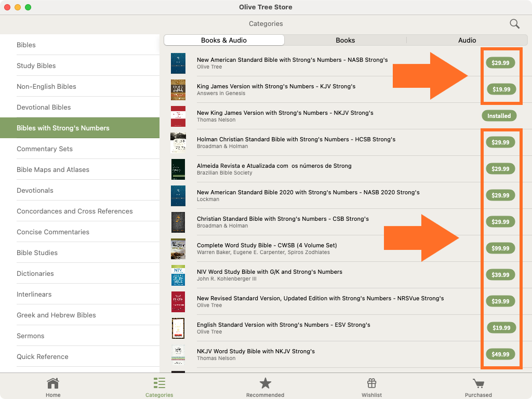532x399 pixels.
Task: Buy ESV Strong's for $19.99
Action: [501, 328]
